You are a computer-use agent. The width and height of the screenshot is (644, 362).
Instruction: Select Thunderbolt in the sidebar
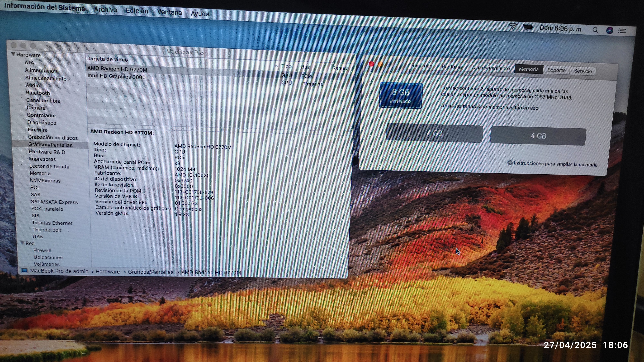point(47,230)
